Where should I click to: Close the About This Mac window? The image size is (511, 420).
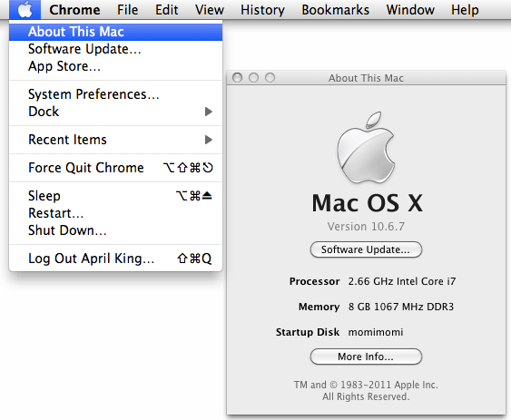237,77
